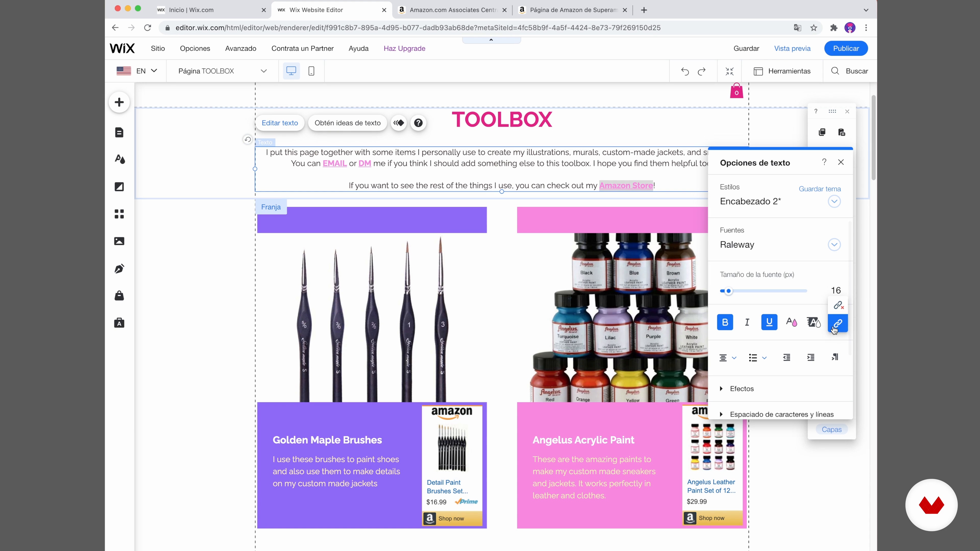Viewport: 980px width, 551px height.
Task: Open the text alignment dropdown
Action: [728, 358]
